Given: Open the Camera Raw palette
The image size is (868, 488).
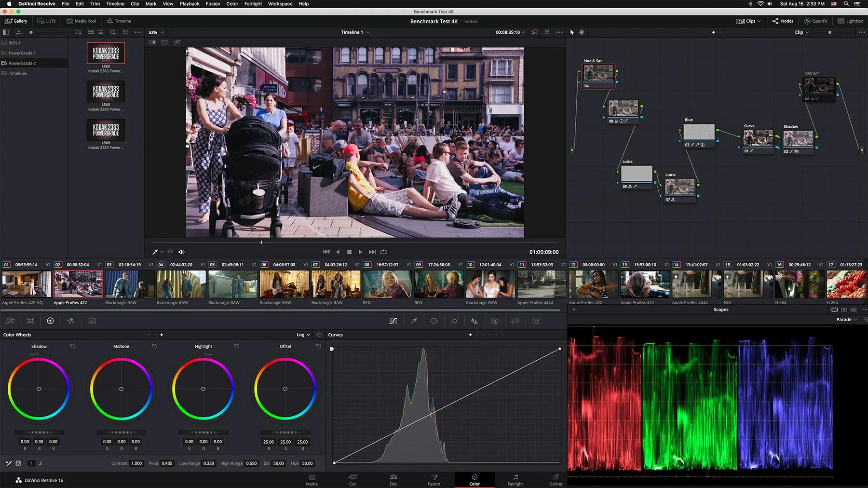Looking at the screenshot, I should (10, 321).
